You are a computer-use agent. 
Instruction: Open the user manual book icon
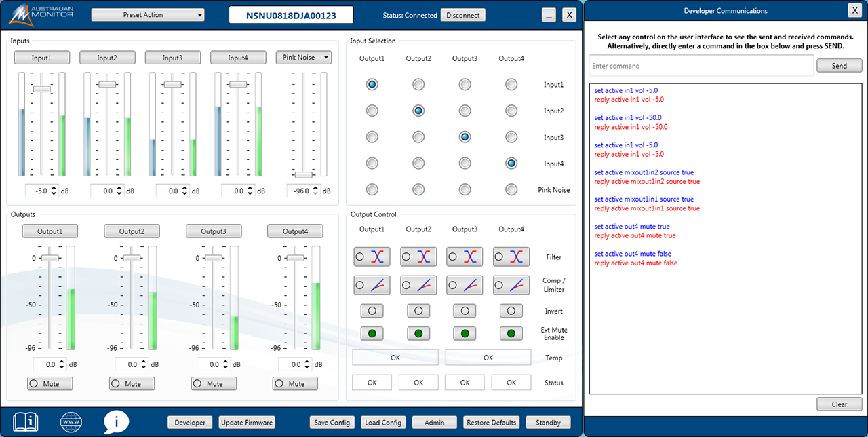click(x=25, y=421)
